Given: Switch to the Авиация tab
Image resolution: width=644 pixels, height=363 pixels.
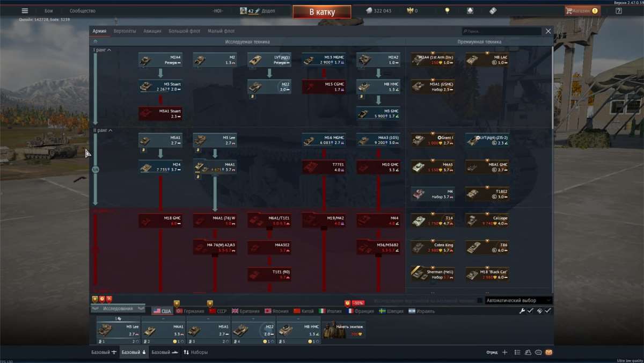Looking at the screenshot, I should (152, 31).
